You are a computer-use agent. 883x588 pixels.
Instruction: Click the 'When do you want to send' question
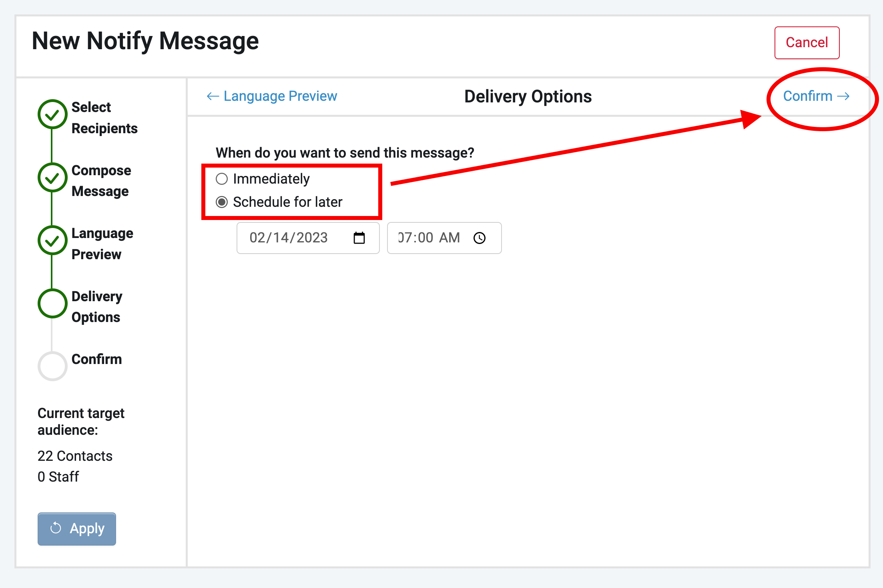tap(345, 153)
